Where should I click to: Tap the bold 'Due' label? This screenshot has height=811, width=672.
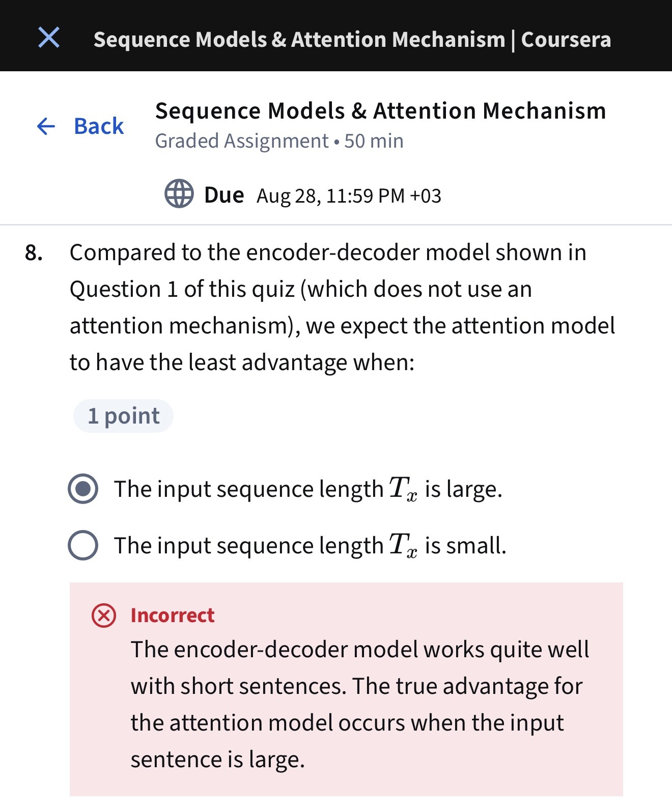[x=224, y=195]
